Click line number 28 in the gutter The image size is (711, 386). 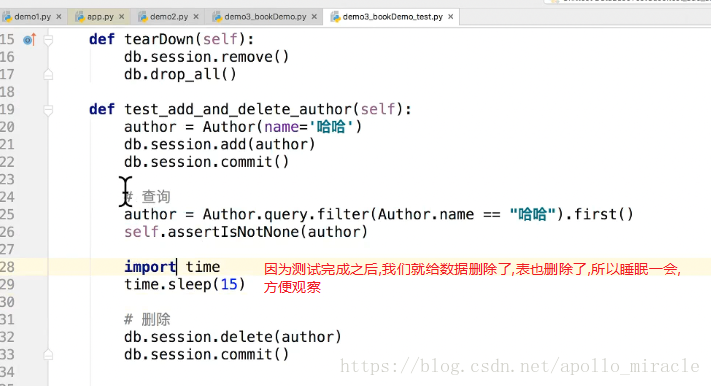(8, 267)
